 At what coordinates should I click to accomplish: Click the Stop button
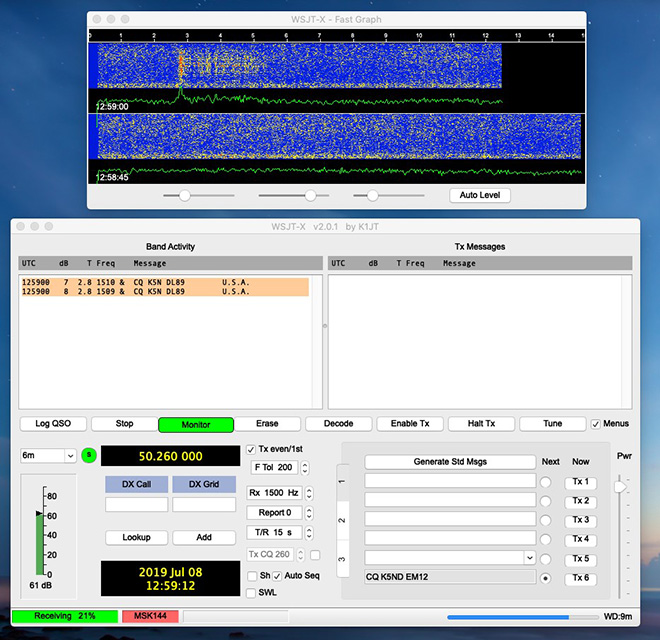click(x=125, y=424)
